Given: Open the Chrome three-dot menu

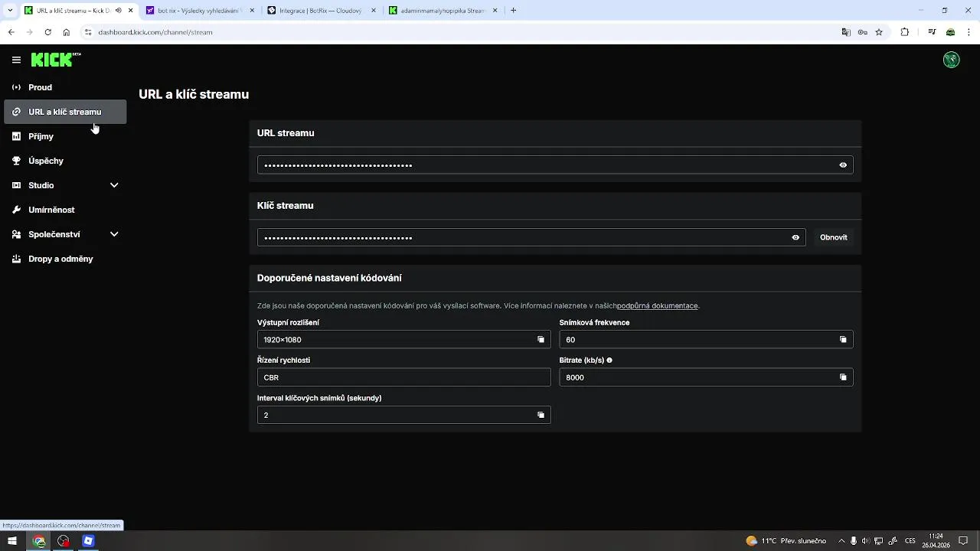Looking at the screenshot, I should click(x=969, y=32).
